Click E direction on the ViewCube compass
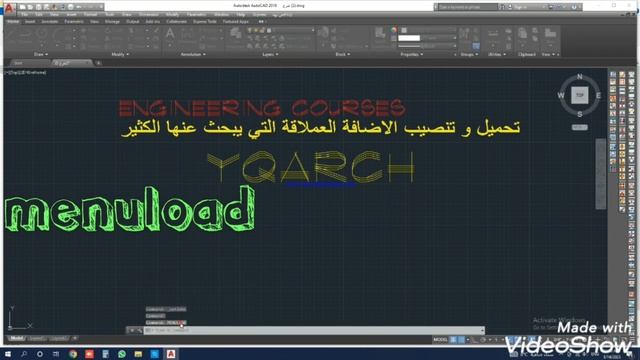 pyautogui.click(x=598, y=96)
